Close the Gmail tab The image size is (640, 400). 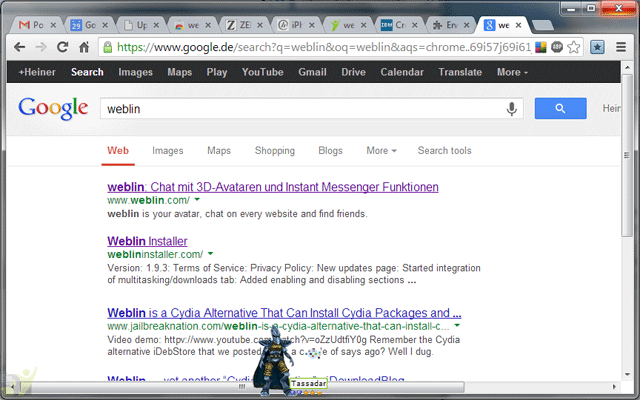53,25
